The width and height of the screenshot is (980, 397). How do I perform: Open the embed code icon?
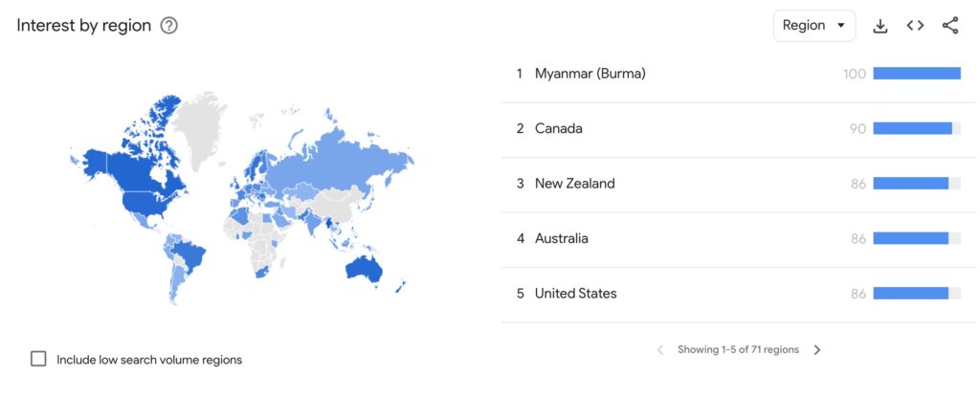(915, 26)
